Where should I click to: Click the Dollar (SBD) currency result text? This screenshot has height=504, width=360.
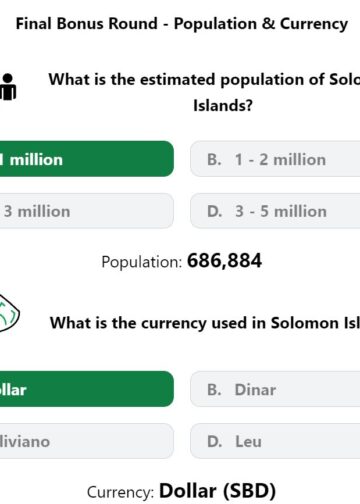(x=217, y=491)
